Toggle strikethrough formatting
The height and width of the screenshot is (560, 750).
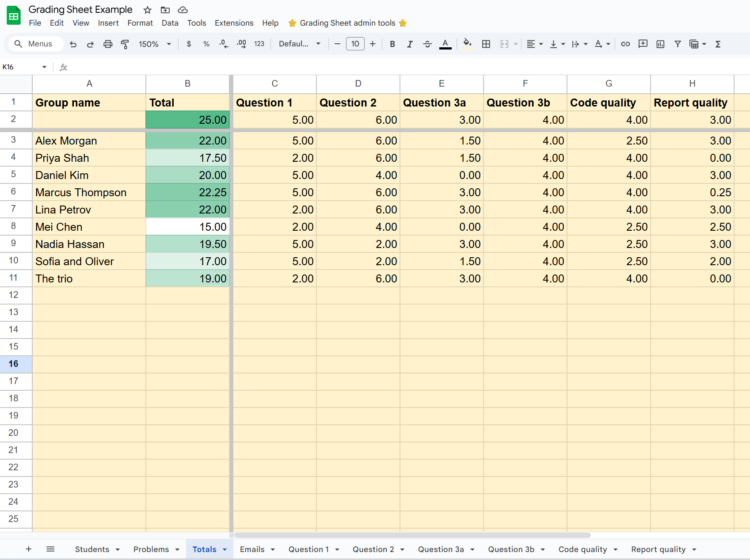(x=427, y=44)
